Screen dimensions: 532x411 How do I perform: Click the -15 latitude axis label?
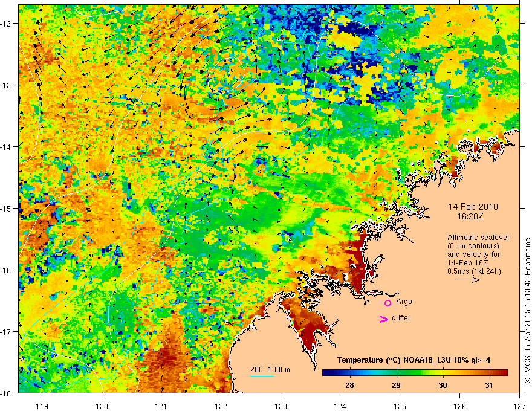pos(6,208)
